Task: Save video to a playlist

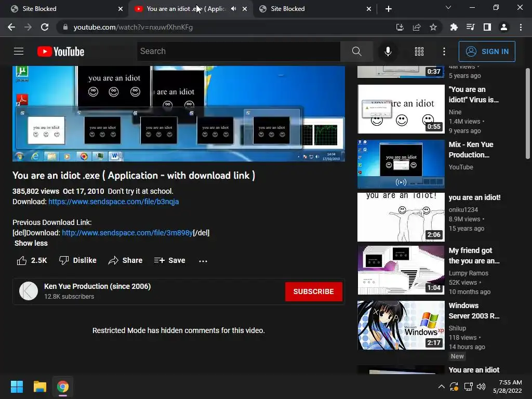Action: click(169, 260)
